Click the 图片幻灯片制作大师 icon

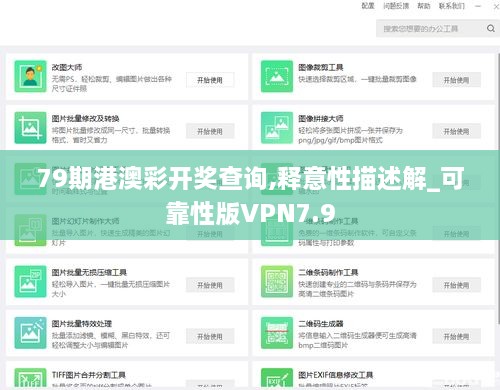(30, 230)
